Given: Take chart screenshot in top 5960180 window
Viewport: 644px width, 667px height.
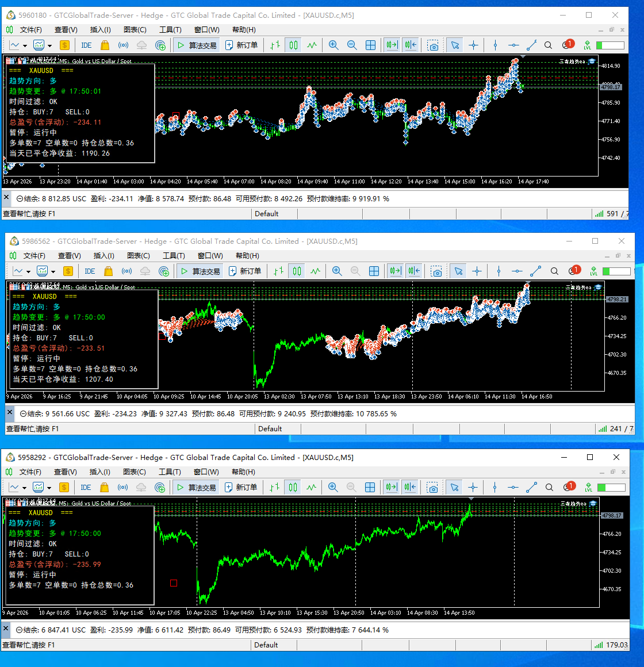Looking at the screenshot, I should 433,45.
